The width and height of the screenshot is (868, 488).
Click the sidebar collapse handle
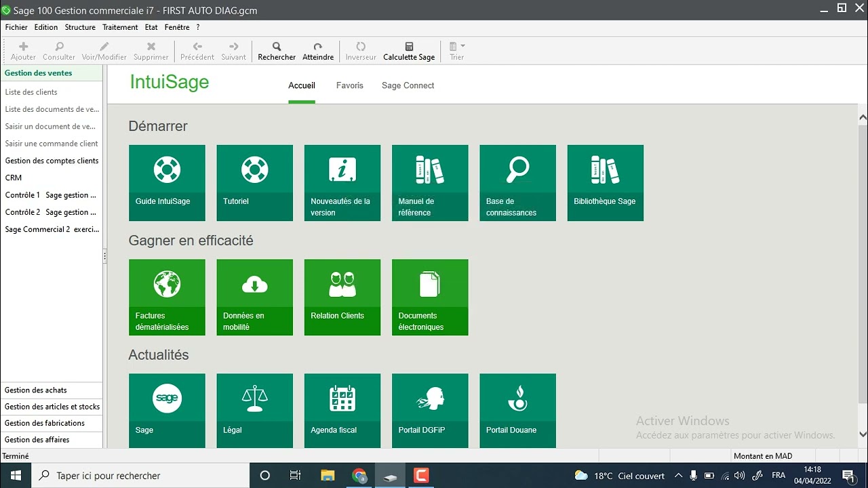pyautogui.click(x=105, y=256)
